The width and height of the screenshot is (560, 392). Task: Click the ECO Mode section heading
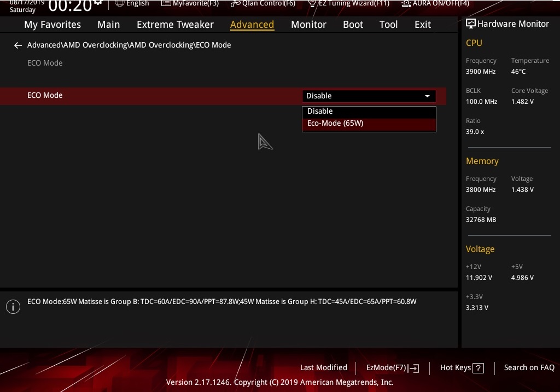(x=45, y=63)
